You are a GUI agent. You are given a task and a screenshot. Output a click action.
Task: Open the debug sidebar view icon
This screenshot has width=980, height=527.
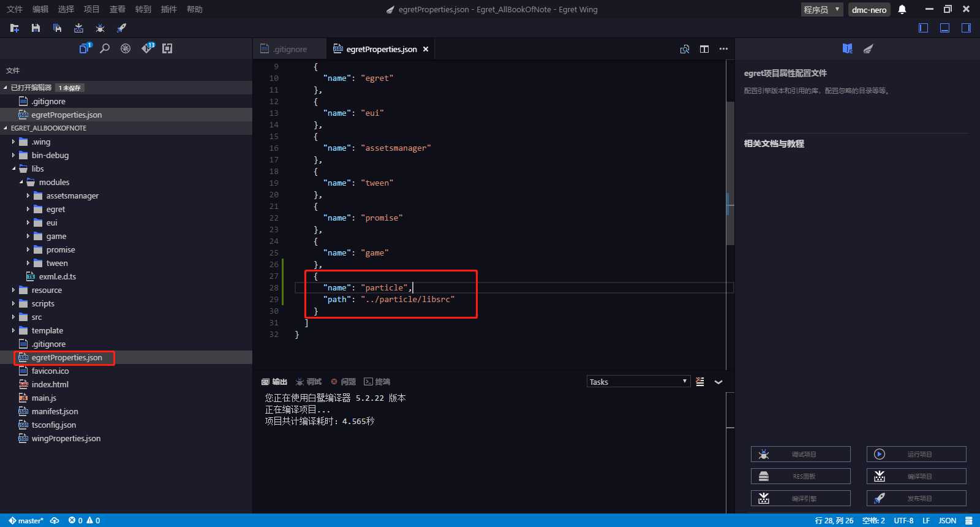coord(126,48)
